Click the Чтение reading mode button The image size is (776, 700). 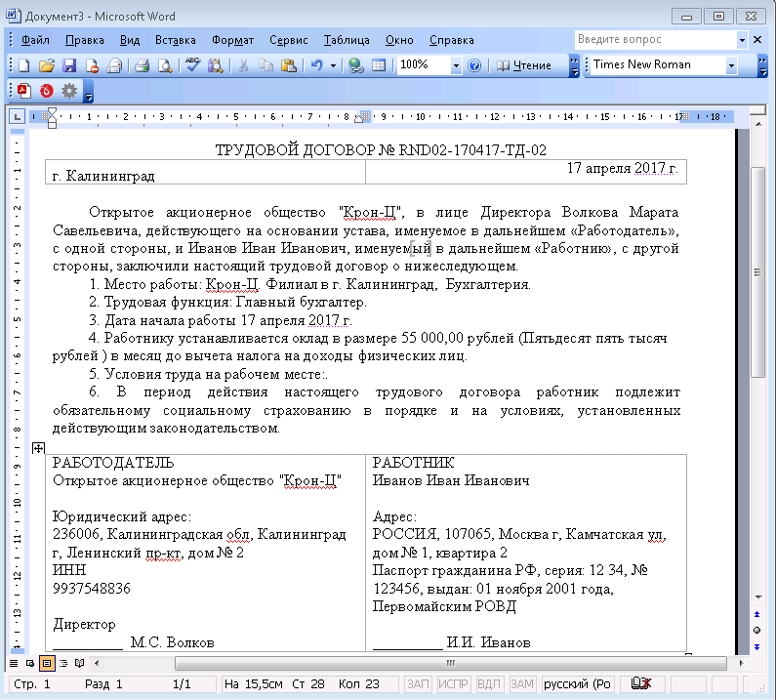524,65
